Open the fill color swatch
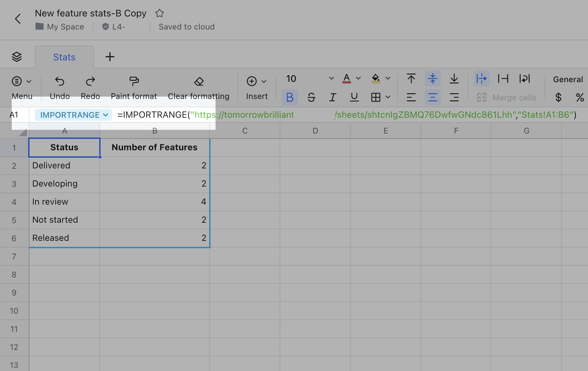588x371 pixels. click(x=376, y=78)
